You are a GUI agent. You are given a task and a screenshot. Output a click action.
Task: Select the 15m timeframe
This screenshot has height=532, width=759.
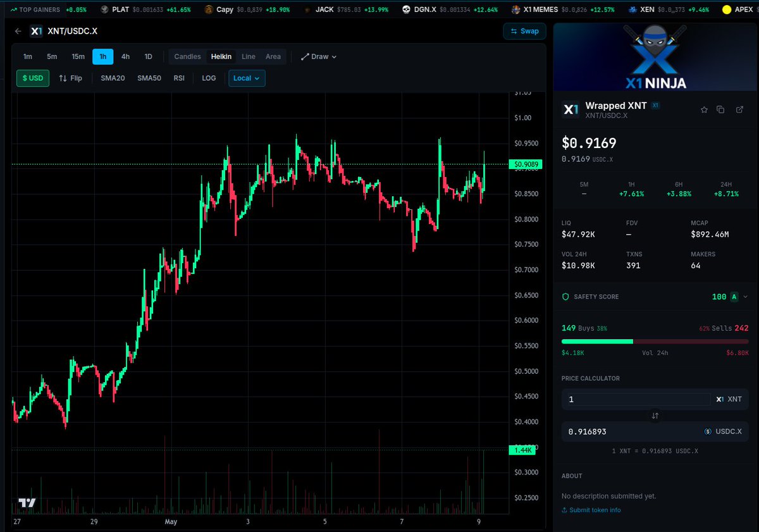[78, 56]
